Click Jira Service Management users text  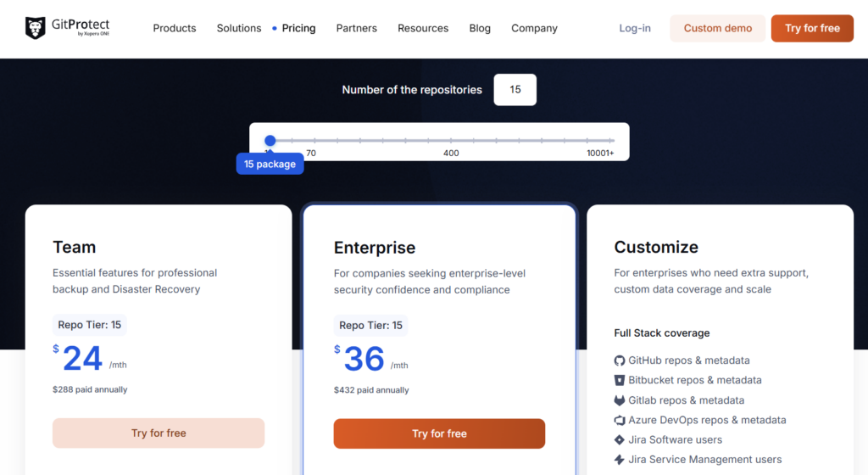pyautogui.click(x=704, y=460)
